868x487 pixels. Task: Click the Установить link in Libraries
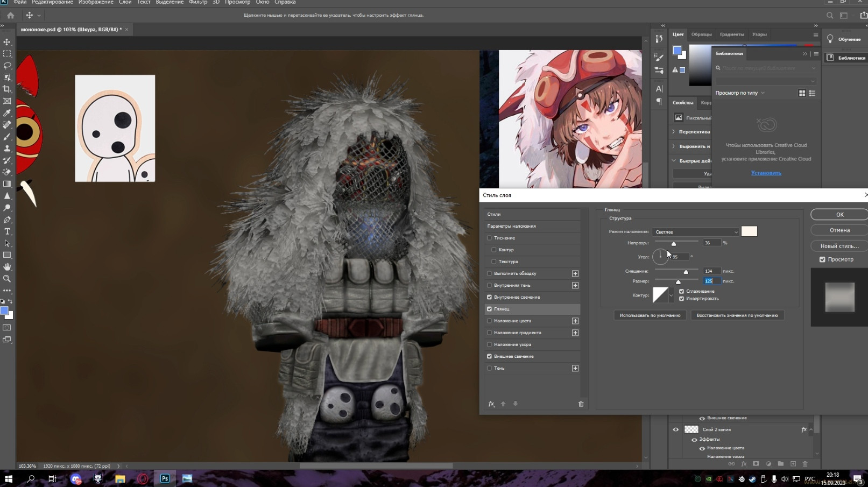(766, 173)
